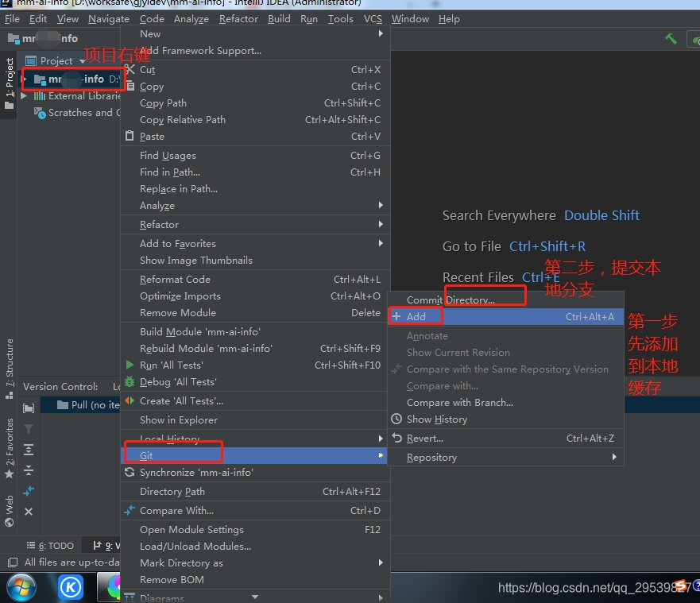Click the Revert undo arrow icon
The width and height of the screenshot is (700, 603).
click(396, 438)
